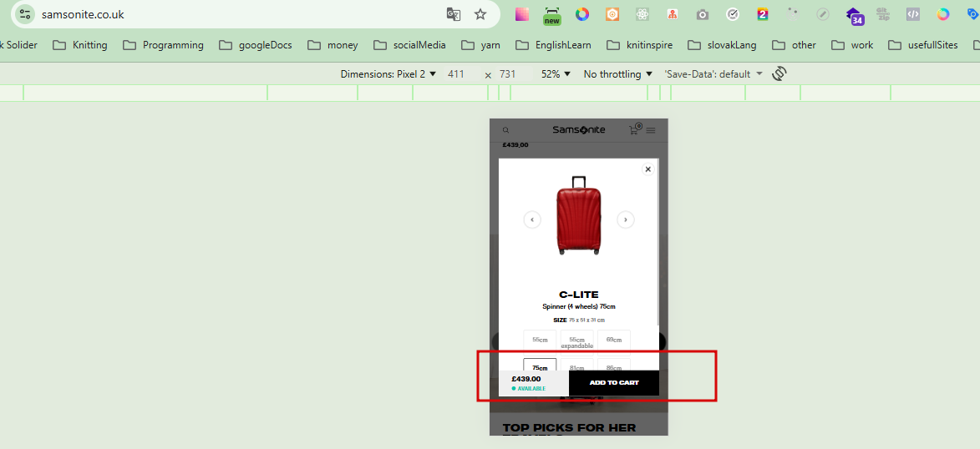Select the 75cm size option
This screenshot has width=980, height=449.
pyautogui.click(x=540, y=365)
